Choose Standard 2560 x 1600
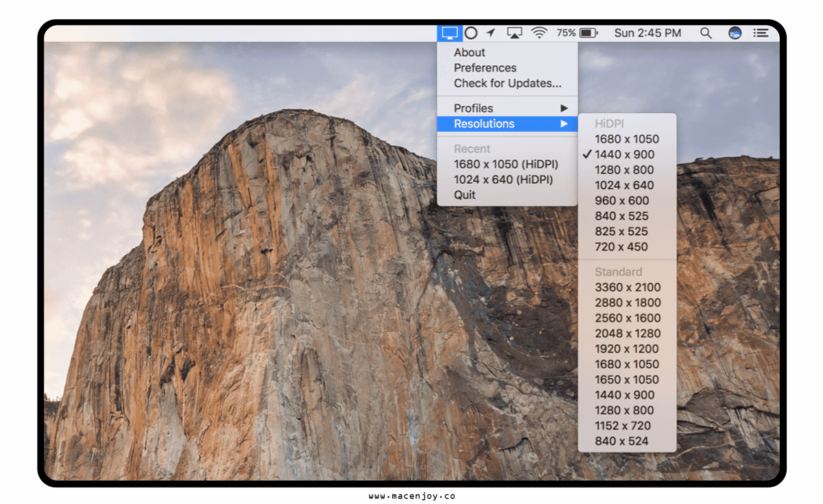823x504 pixels. click(627, 317)
